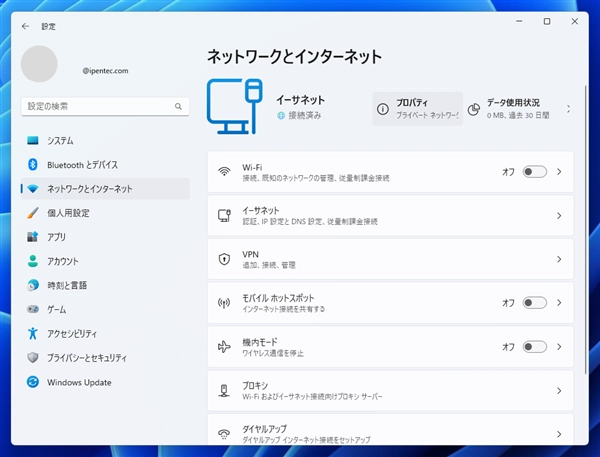This screenshot has height=457, width=600.
Task: Open the ダイヤルアップ settings row
Action: coord(390,429)
